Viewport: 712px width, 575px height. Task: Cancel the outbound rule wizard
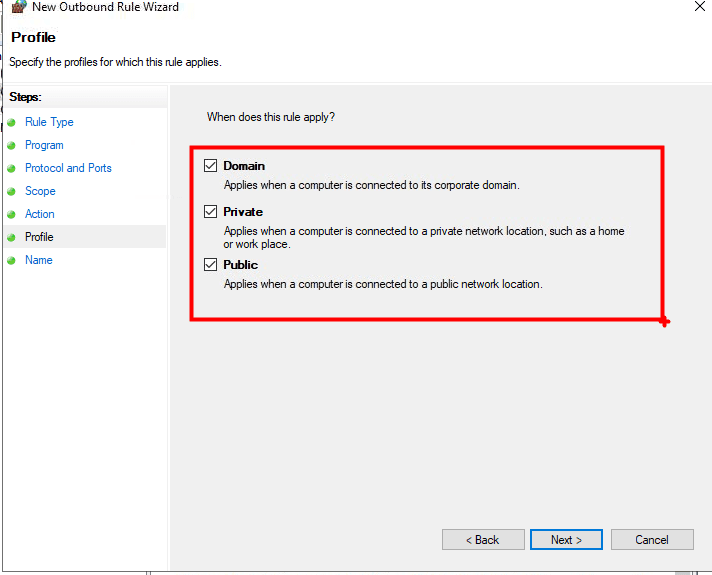click(x=652, y=540)
